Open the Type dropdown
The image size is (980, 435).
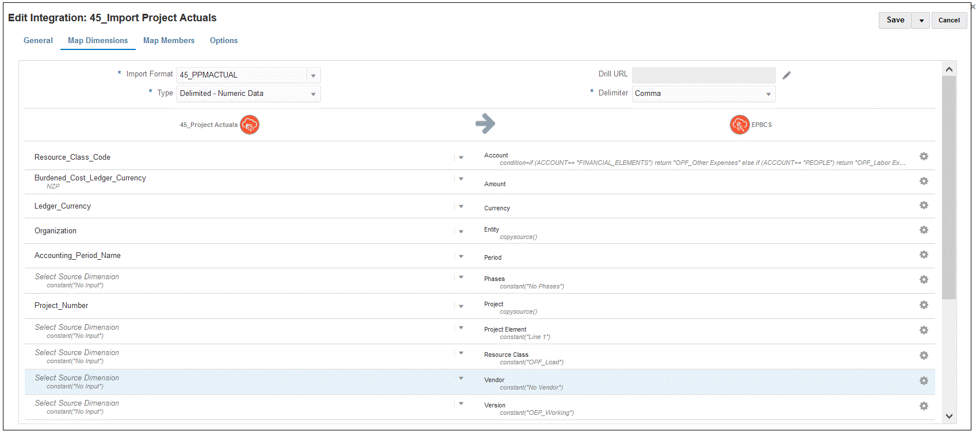313,94
